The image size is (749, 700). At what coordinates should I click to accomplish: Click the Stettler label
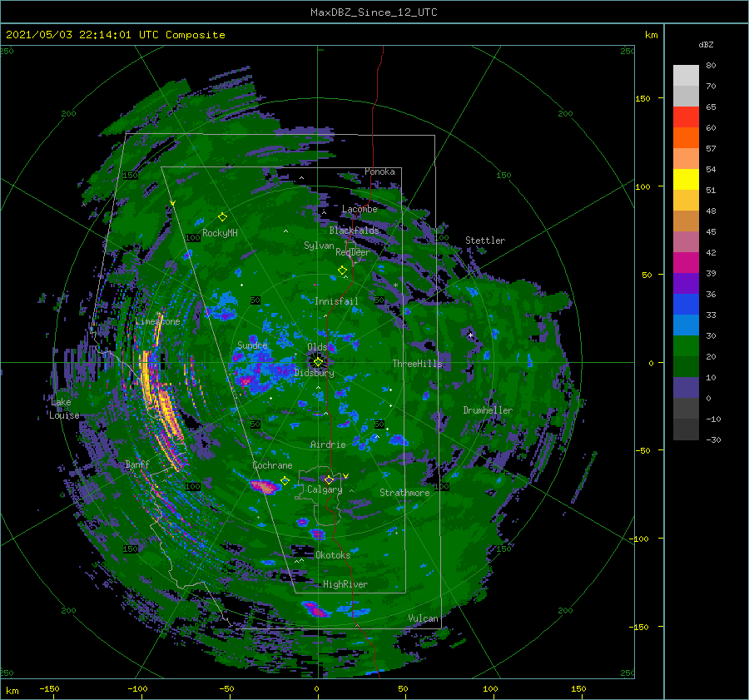pos(485,241)
